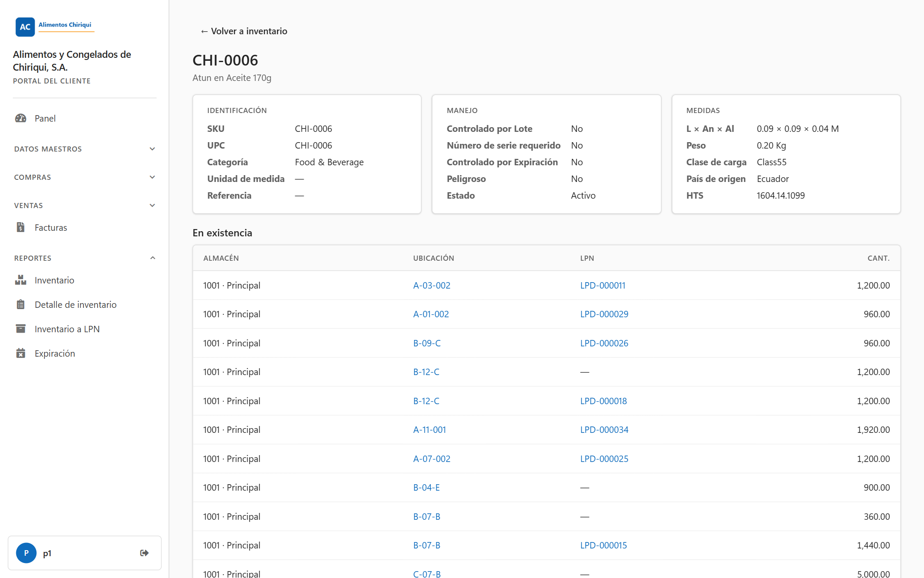Click the Expiración calendar icon

click(21, 353)
